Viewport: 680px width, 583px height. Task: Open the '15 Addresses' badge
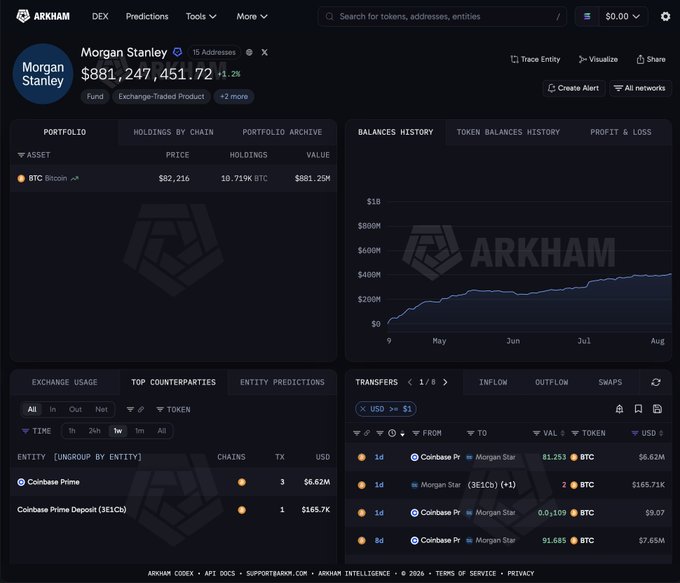(214, 52)
